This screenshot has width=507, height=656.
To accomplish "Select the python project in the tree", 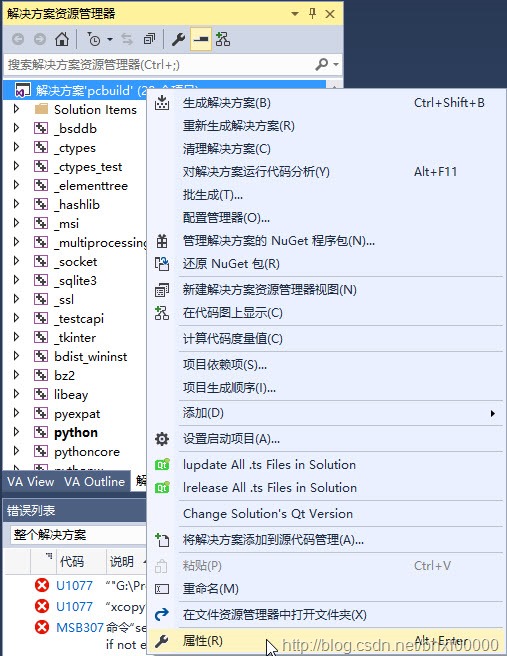I will 76,433.
